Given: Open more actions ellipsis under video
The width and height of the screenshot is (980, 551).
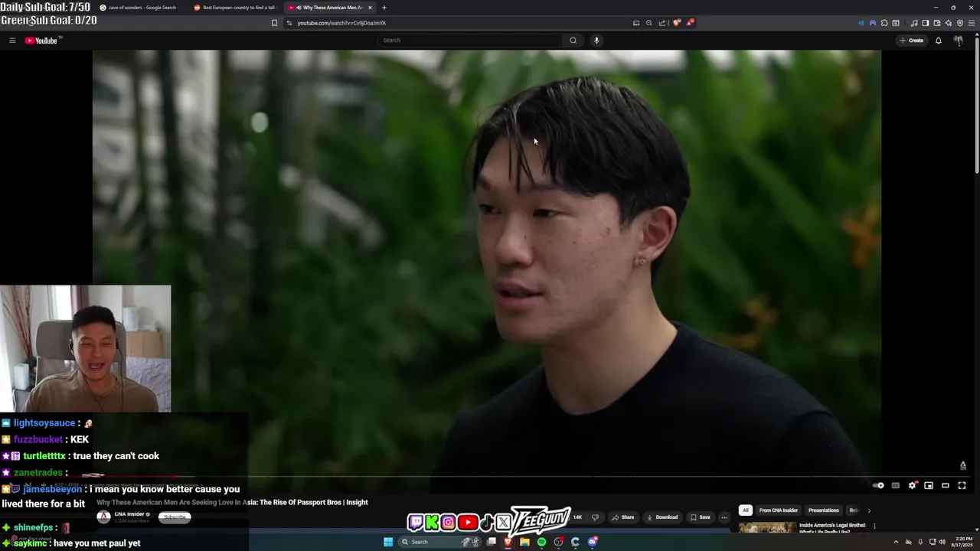Looking at the screenshot, I should [724, 517].
